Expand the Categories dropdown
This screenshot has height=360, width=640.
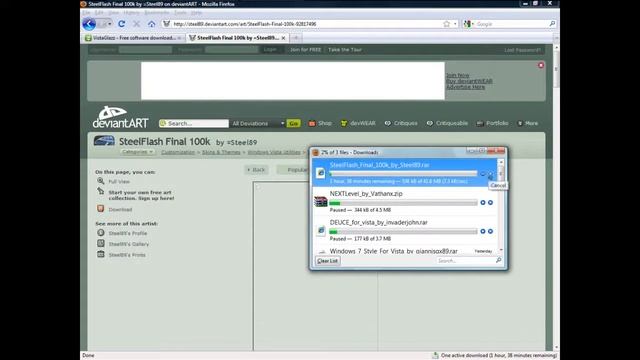click(x=137, y=152)
